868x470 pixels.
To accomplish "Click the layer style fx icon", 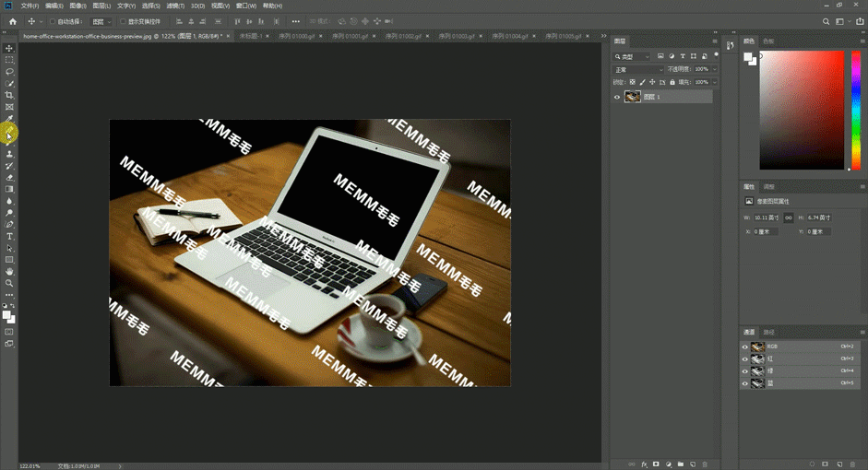I will coord(644,464).
